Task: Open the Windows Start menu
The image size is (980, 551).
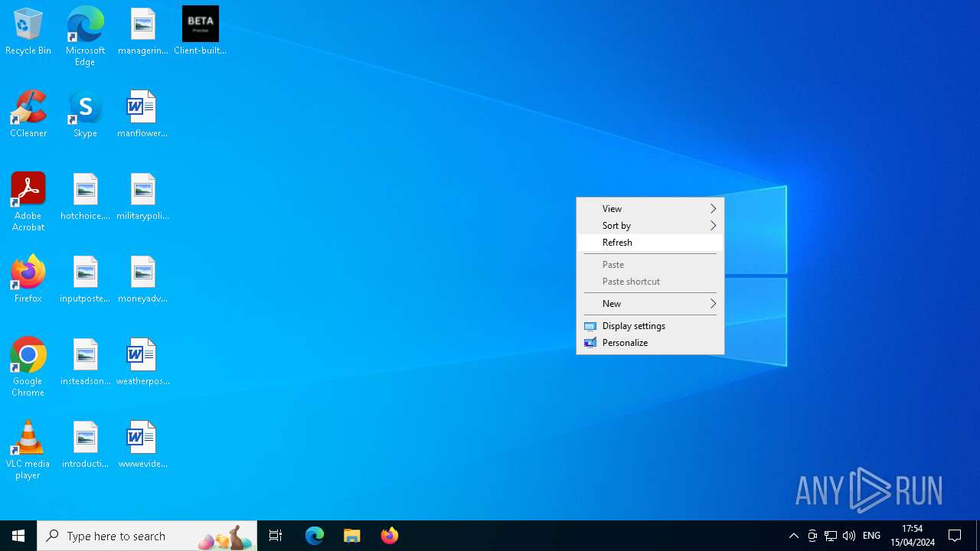Action: (18, 536)
